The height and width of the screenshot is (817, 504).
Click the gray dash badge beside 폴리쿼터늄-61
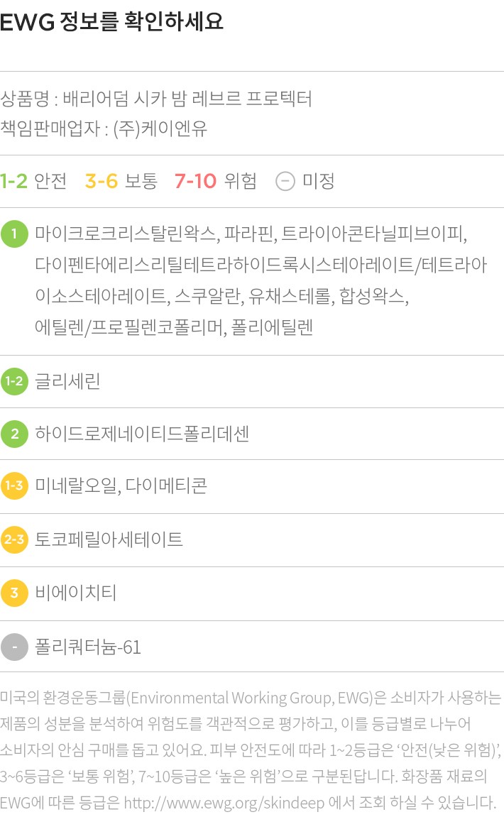pyautogui.click(x=14, y=647)
